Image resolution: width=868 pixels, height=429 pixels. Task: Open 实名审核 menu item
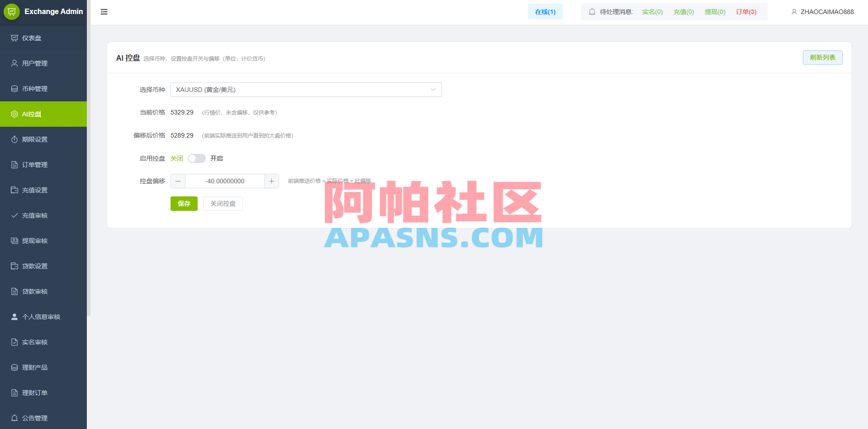point(43,342)
